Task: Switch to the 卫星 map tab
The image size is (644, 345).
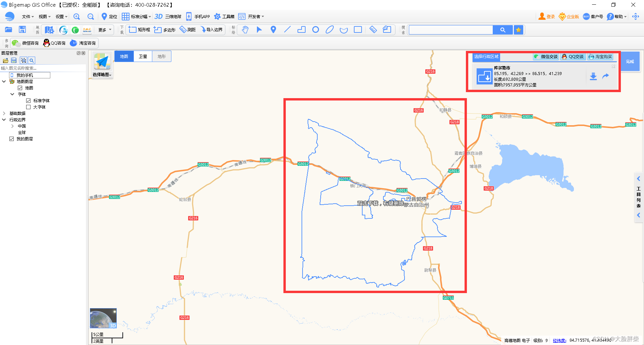Action: point(143,56)
